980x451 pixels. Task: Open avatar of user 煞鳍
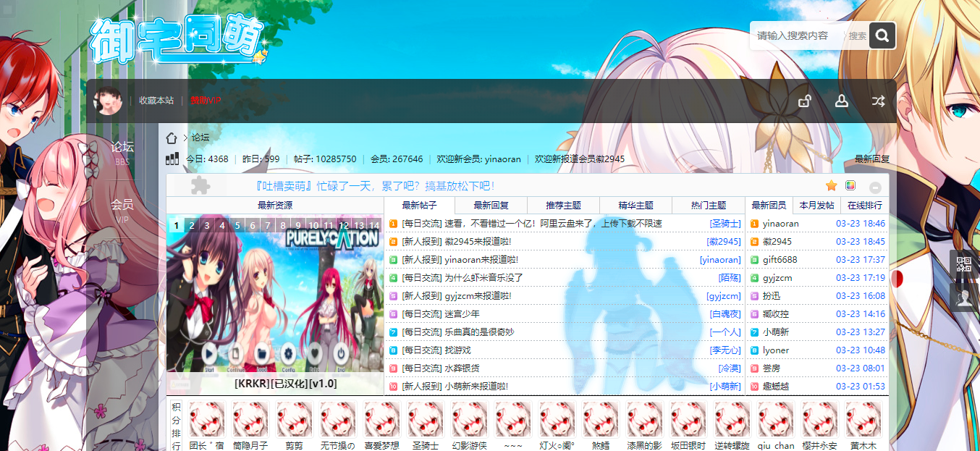(x=601, y=420)
